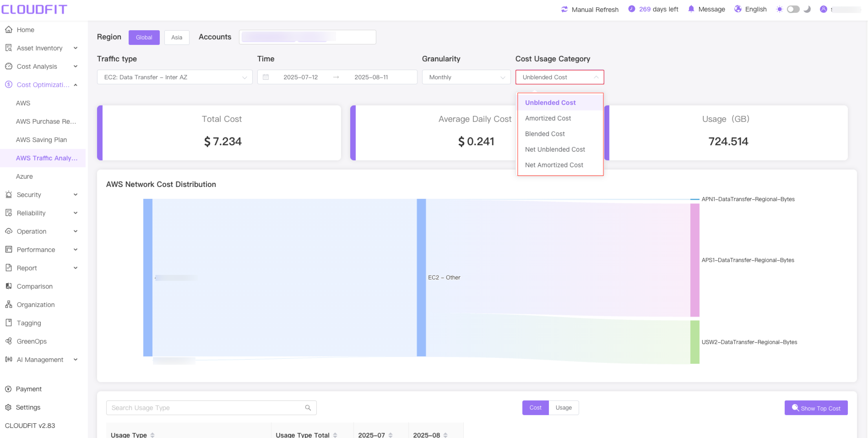Click the Cost Optimization dollar icon
Image resolution: width=868 pixels, height=438 pixels.
[9, 85]
